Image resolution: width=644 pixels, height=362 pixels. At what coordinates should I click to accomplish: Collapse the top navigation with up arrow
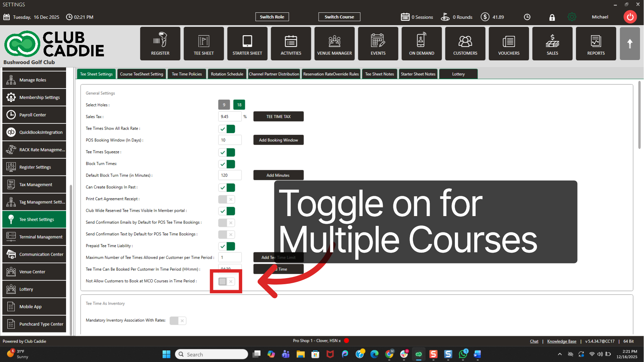tap(630, 44)
